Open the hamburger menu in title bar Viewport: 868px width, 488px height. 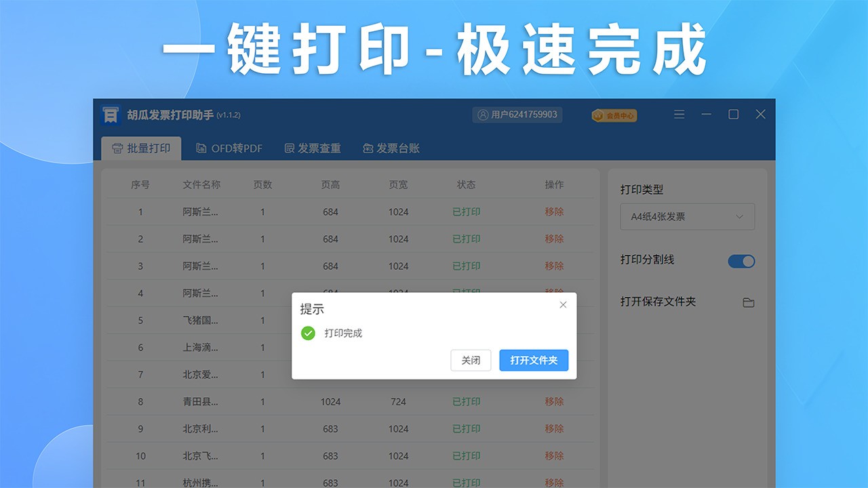tap(679, 115)
